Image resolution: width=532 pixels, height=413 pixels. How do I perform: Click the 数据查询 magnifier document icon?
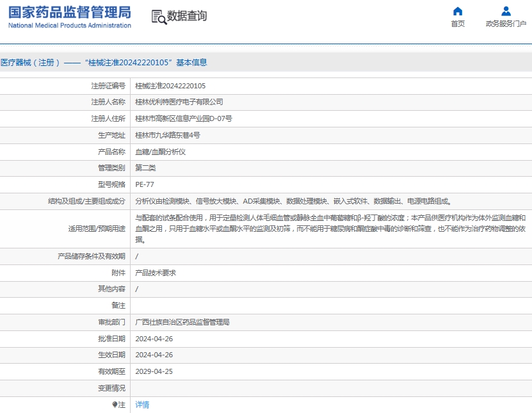pos(159,17)
